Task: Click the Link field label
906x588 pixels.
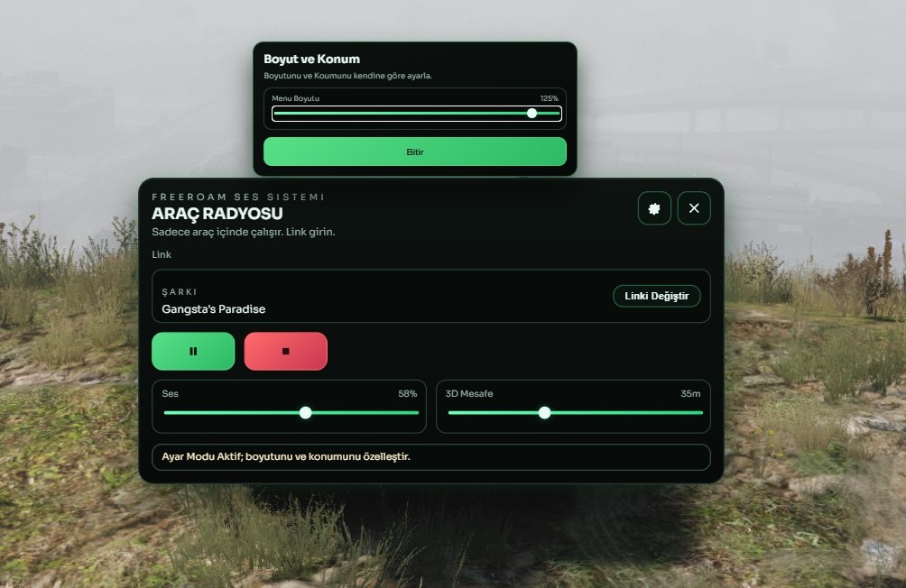Action: pos(162,254)
